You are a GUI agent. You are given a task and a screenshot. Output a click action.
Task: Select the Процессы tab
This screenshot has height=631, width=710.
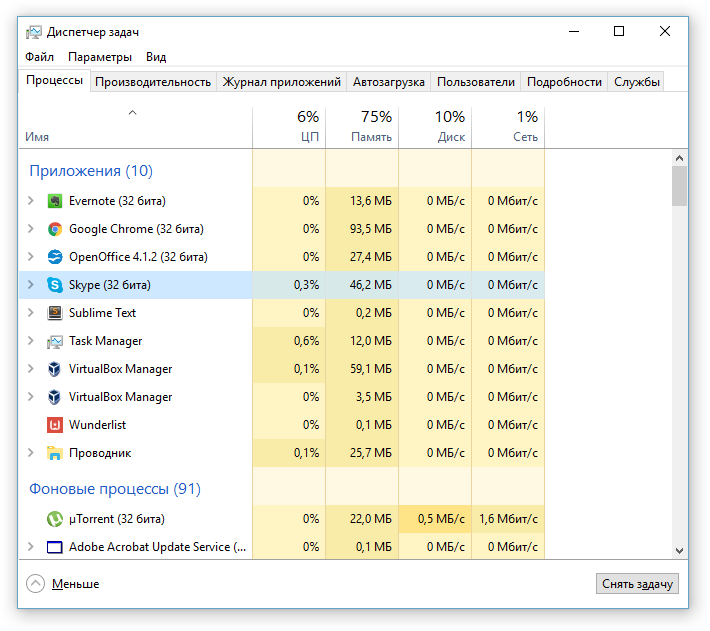click(54, 81)
